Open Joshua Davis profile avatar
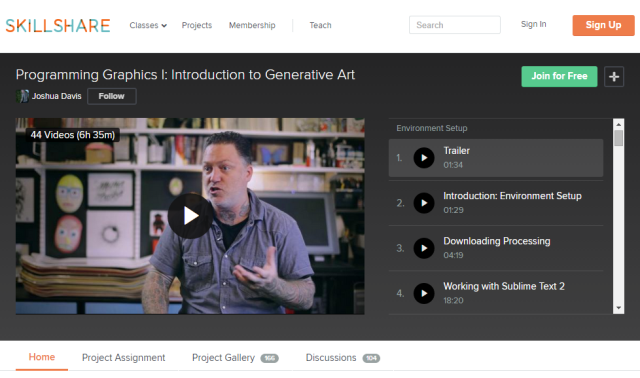This screenshot has width=640, height=378. tap(22, 96)
